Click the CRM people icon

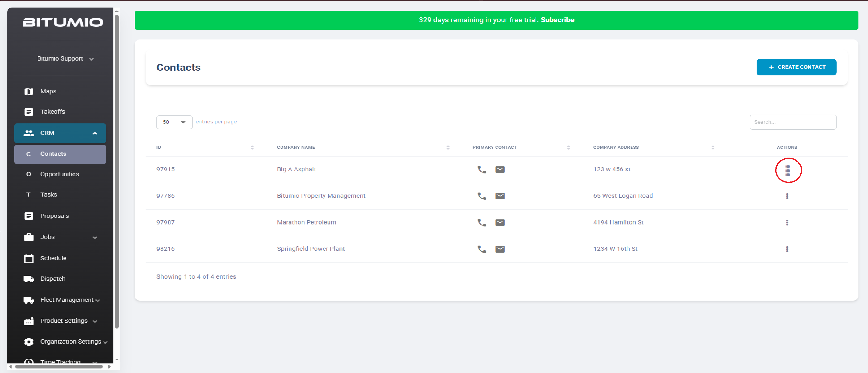[29, 133]
